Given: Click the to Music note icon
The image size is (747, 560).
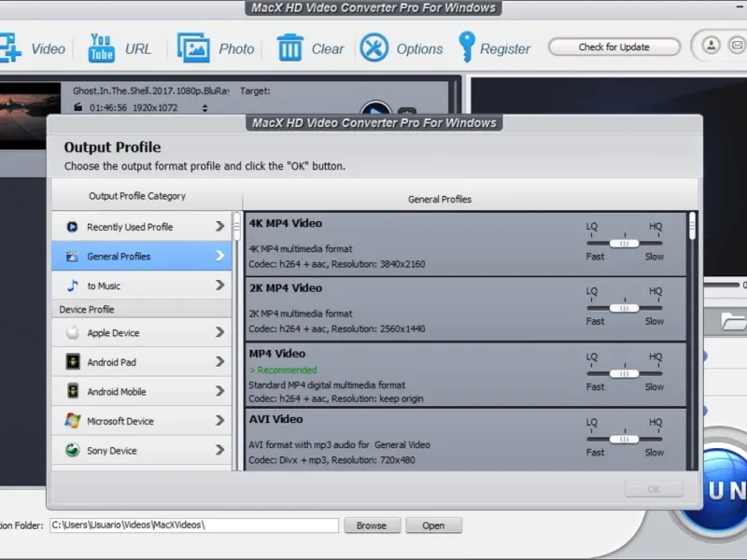Looking at the screenshot, I should pos(73,286).
